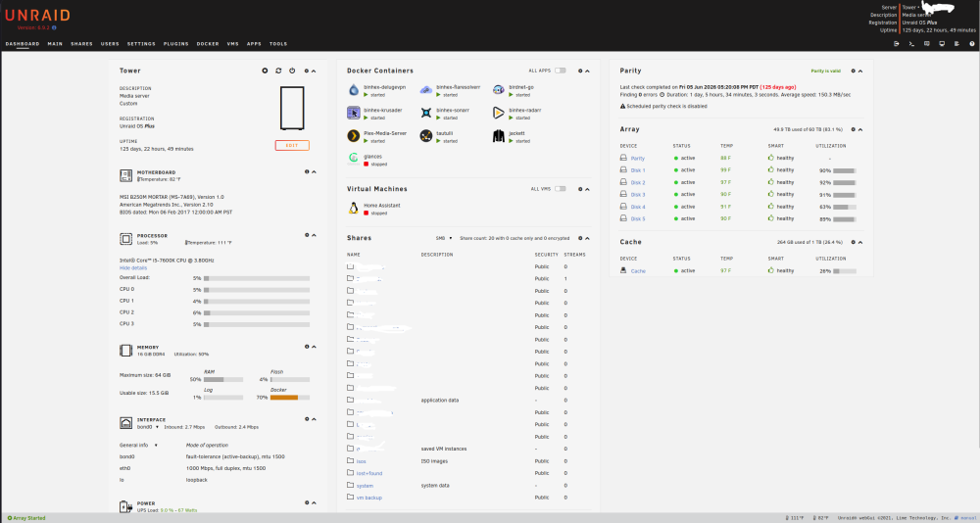Screen dimensions: 980x523
Task: Click the Hide details link
Action: tap(133, 268)
